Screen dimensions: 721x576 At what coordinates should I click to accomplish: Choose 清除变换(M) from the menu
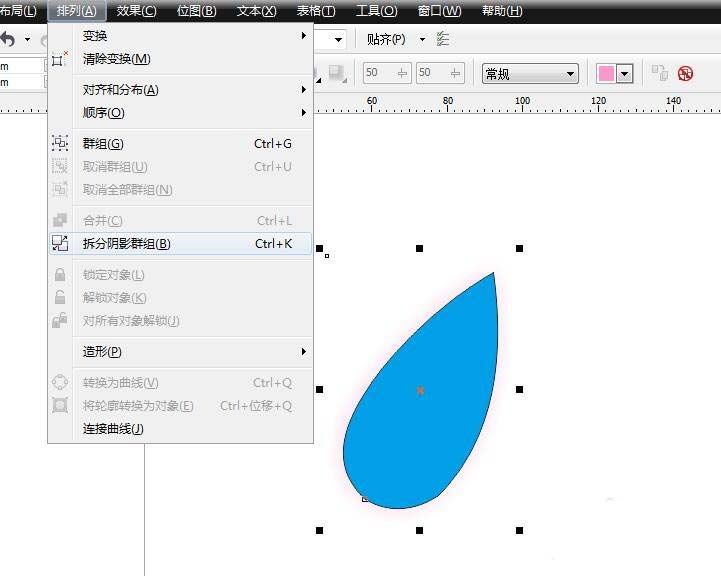pos(180,59)
